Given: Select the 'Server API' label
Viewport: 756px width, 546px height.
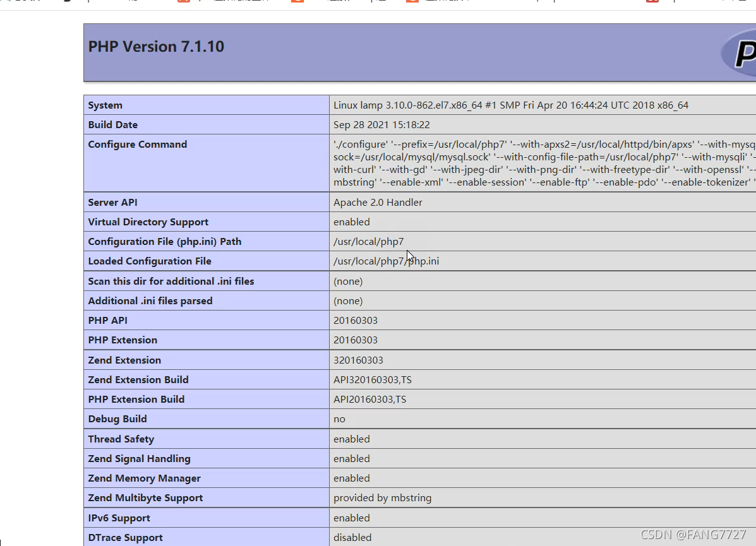Looking at the screenshot, I should tap(113, 203).
